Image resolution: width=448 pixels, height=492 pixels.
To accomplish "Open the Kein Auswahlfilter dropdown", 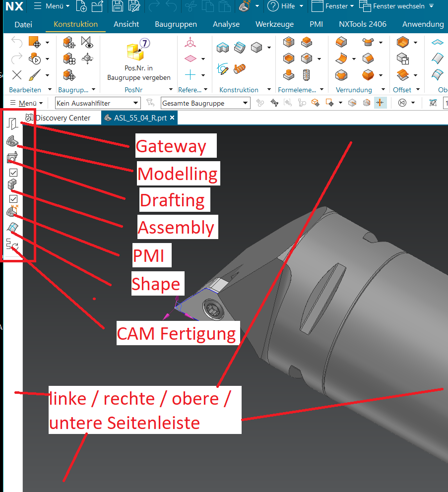I will (x=98, y=103).
